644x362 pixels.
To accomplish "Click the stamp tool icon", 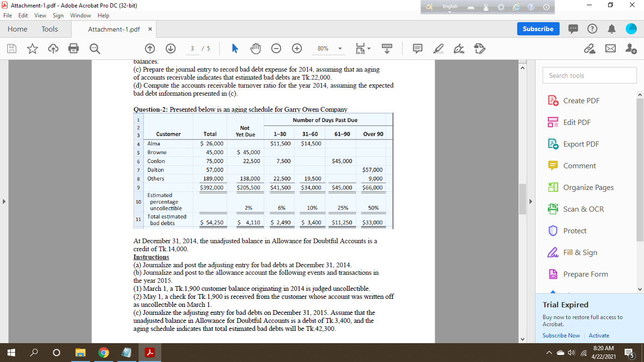I will (x=480, y=49).
